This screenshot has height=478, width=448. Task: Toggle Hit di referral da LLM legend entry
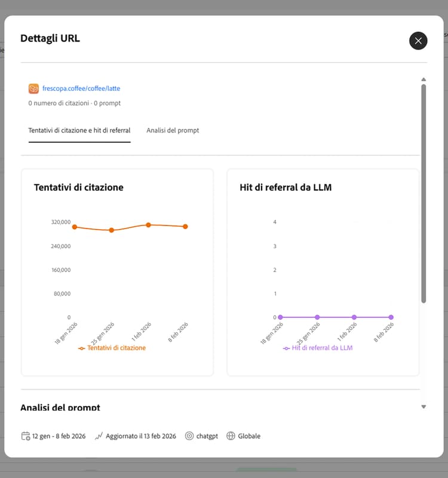point(318,348)
